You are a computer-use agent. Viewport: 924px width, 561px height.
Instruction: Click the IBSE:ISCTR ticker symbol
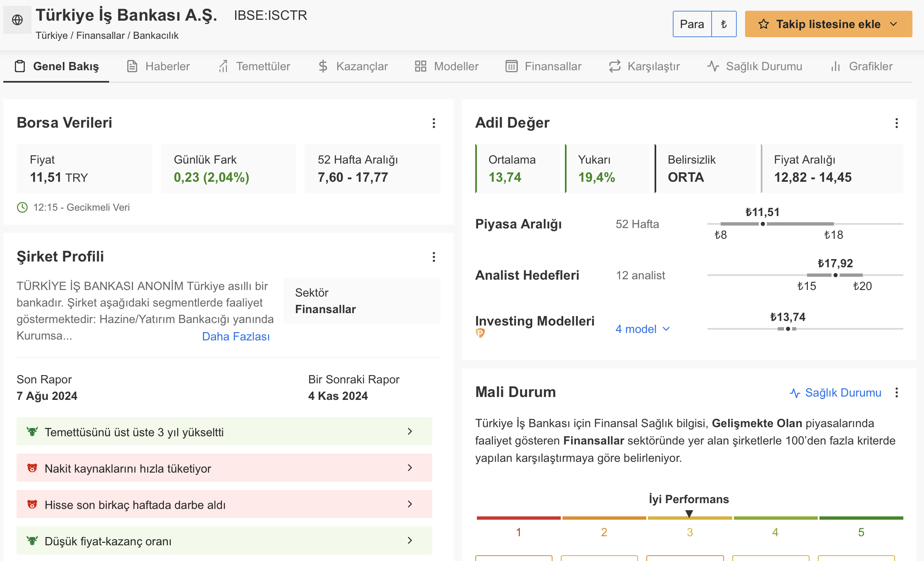click(270, 15)
